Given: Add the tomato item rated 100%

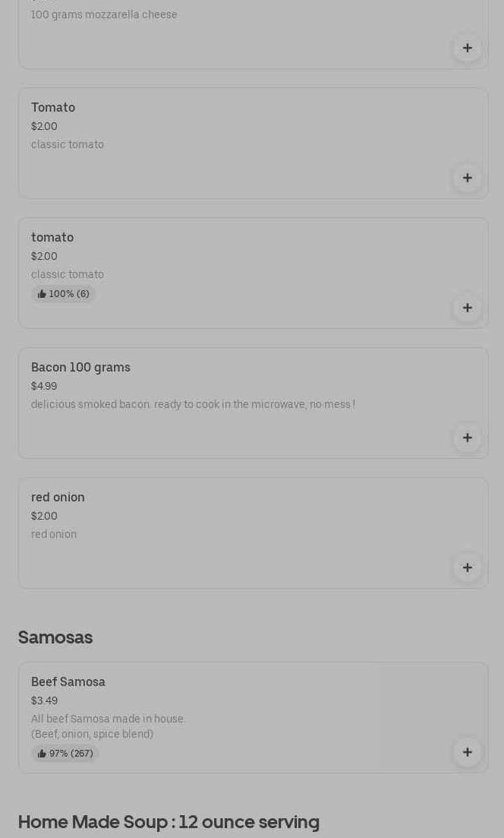Looking at the screenshot, I should pyautogui.click(x=467, y=308).
